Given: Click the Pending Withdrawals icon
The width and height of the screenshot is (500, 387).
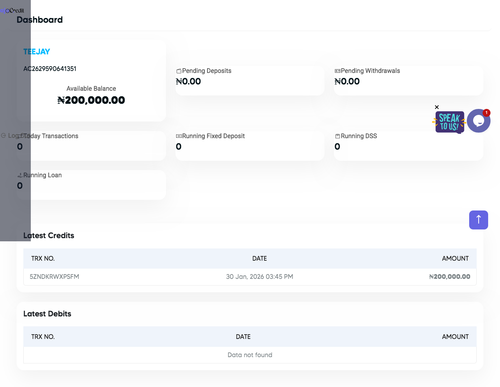Looking at the screenshot, I should [337, 71].
